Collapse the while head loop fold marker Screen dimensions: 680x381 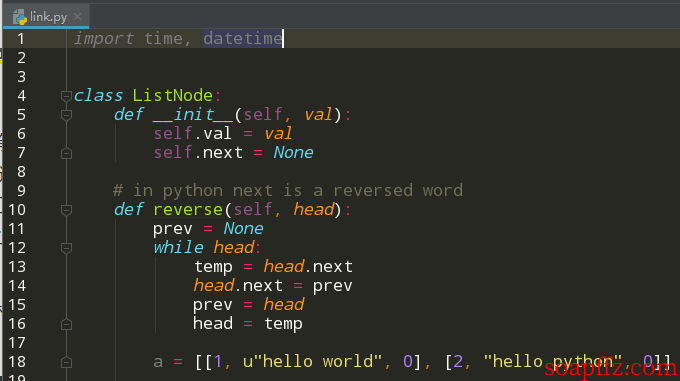tap(66, 248)
